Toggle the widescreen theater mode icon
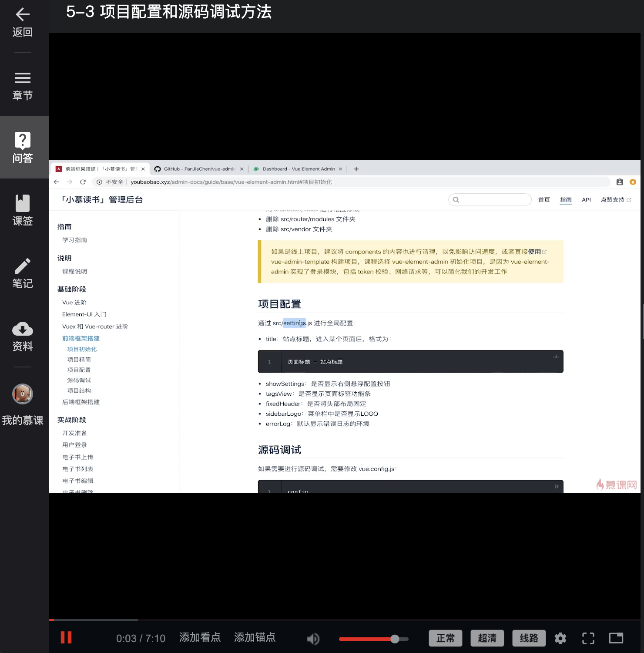Viewport: 644px width, 653px height. point(616,638)
